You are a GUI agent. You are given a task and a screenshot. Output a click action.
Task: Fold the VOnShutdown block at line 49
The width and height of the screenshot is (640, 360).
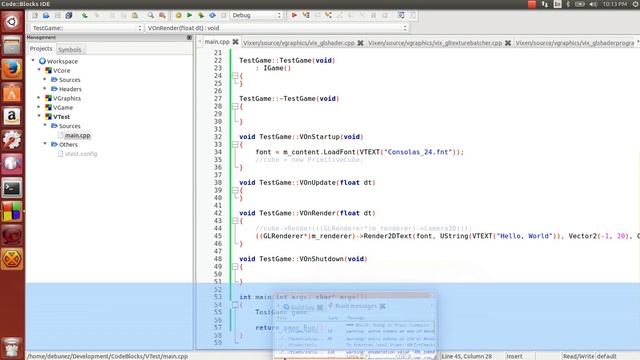[235, 267]
